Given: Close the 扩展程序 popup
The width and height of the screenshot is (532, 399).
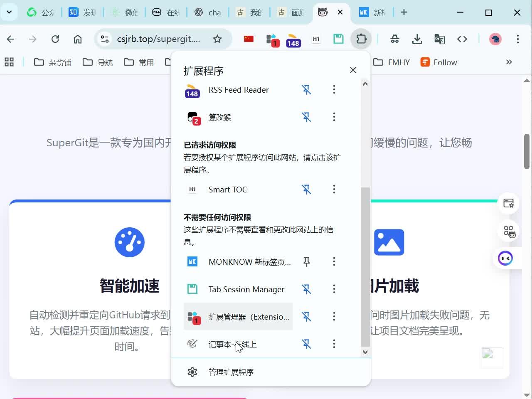Looking at the screenshot, I should [353, 70].
